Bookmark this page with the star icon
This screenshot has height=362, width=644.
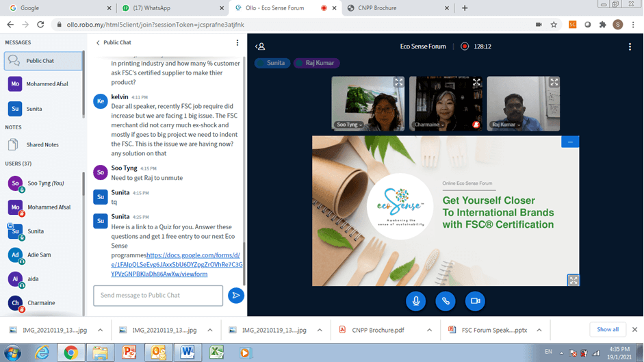(x=554, y=24)
